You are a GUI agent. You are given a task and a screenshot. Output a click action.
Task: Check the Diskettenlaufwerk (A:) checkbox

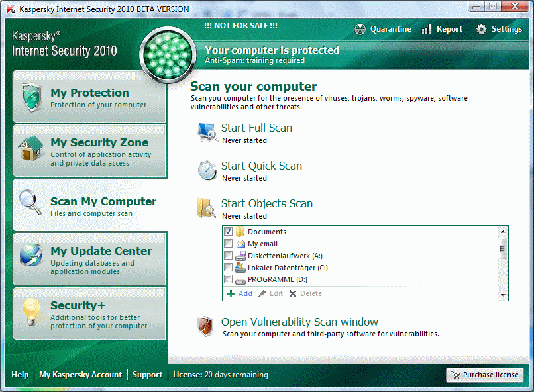coord(228,256)
